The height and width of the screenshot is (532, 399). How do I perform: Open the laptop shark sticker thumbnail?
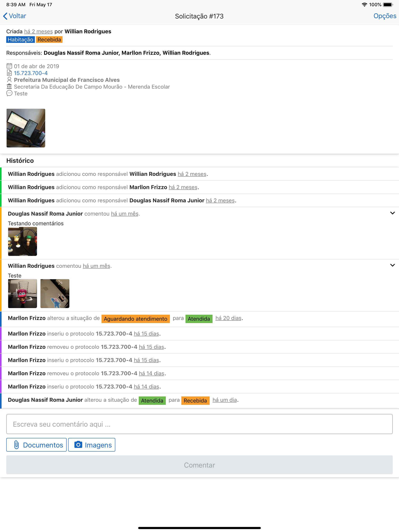pyautogui.click(x=55, y=293)
